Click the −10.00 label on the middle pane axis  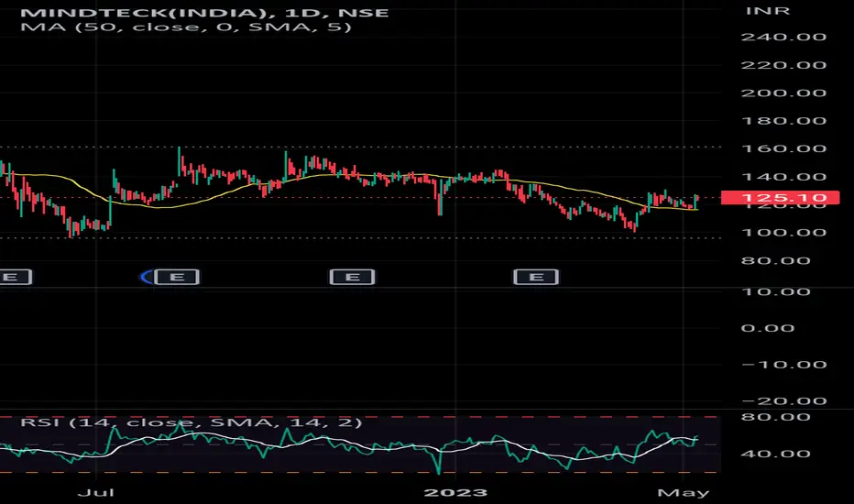(783, 365)
